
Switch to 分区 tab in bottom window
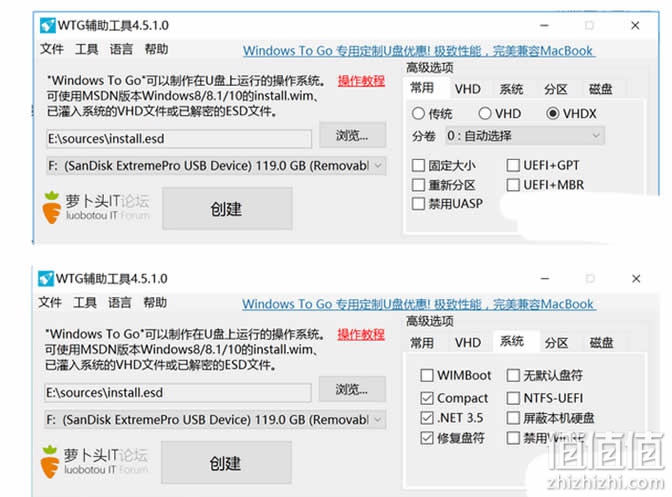tap(557, 343)
